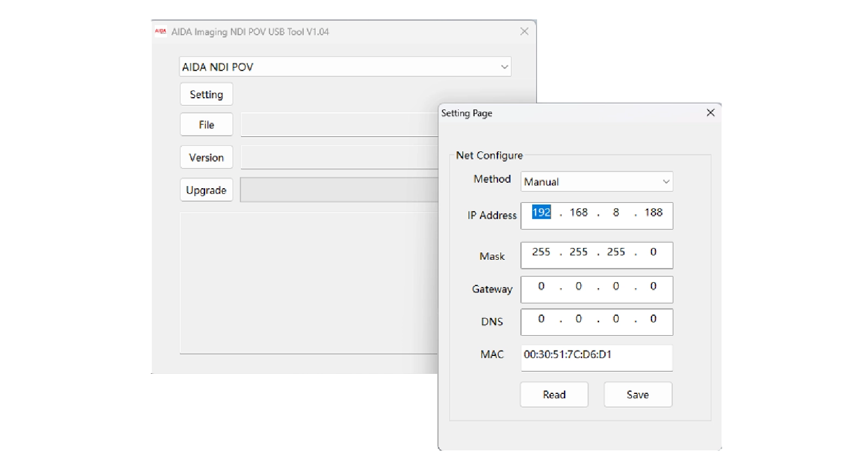Click the Version text field in main window

pos(340,157)
